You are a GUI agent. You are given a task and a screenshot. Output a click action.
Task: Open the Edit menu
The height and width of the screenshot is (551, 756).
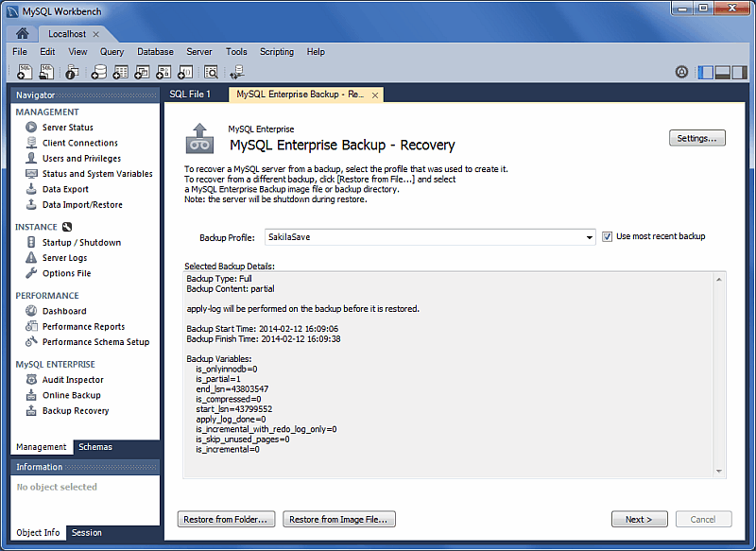tap(47, 52)
